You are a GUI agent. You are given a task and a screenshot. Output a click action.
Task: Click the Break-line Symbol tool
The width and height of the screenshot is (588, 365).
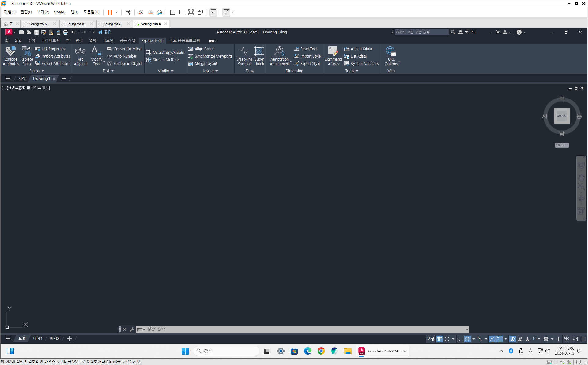(x=244, y=56)
